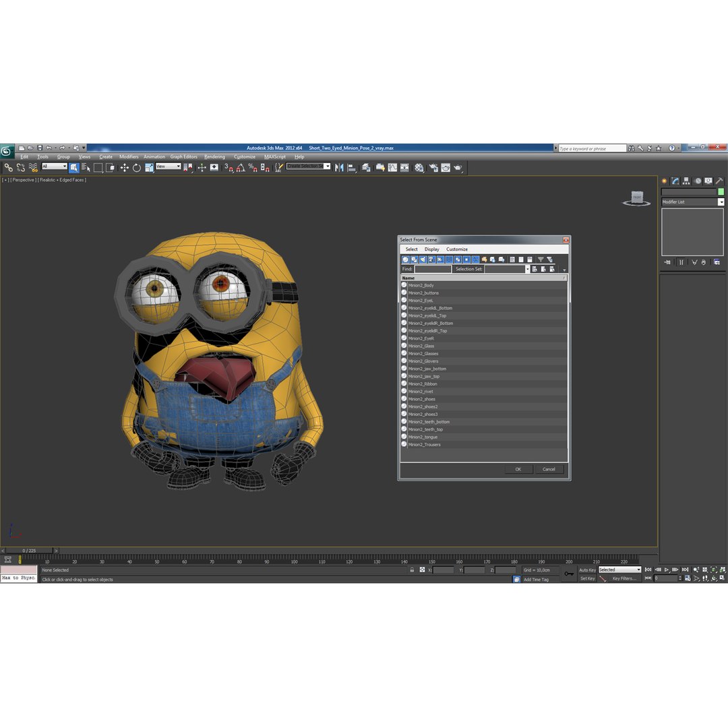Click the object color swatch in command panel
The image size is (728, 728).
(x=721, y=191)
